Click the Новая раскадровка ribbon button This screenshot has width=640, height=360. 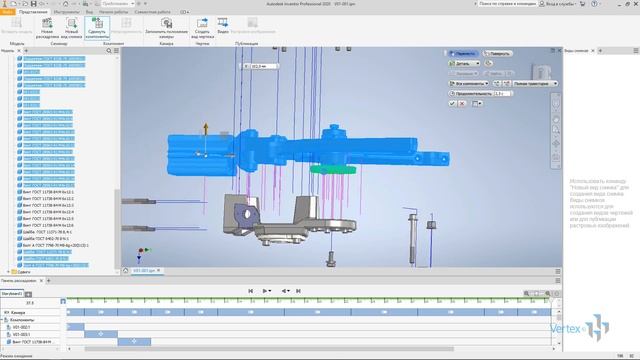click(47, 28)
